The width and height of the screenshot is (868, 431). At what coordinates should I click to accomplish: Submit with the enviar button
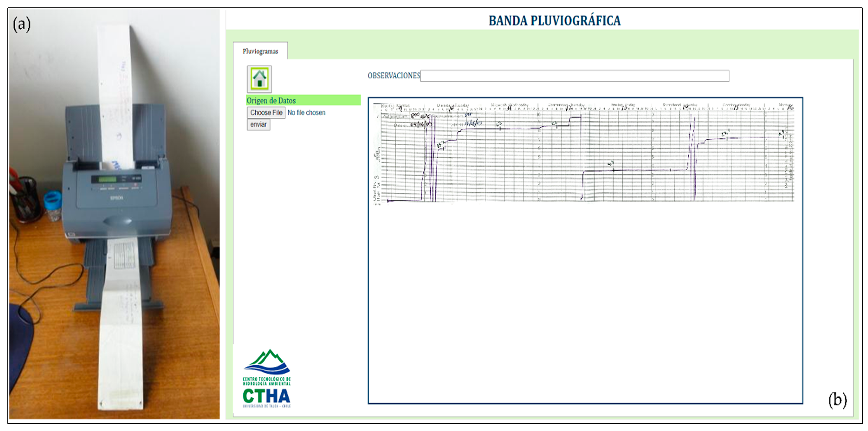258,125
